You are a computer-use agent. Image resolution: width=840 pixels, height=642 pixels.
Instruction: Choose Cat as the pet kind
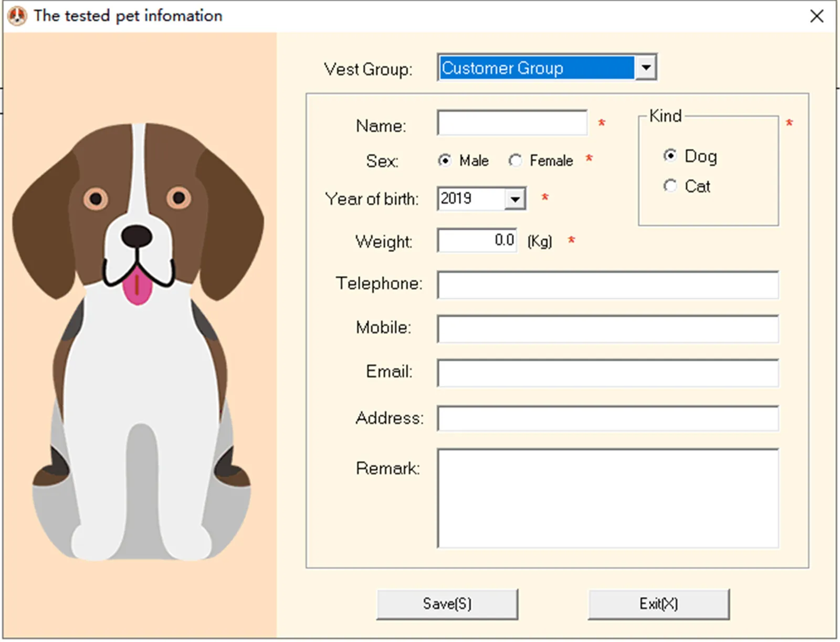[670, 186]
